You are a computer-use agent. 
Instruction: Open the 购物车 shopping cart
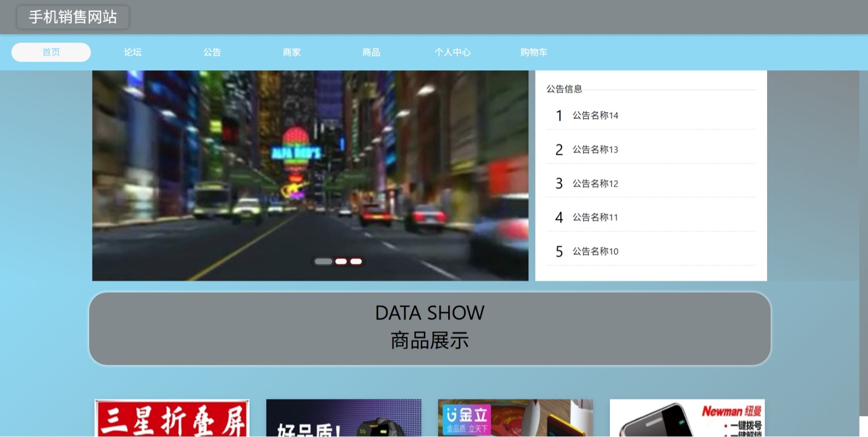pyautogui.click(x=534, y=52)
